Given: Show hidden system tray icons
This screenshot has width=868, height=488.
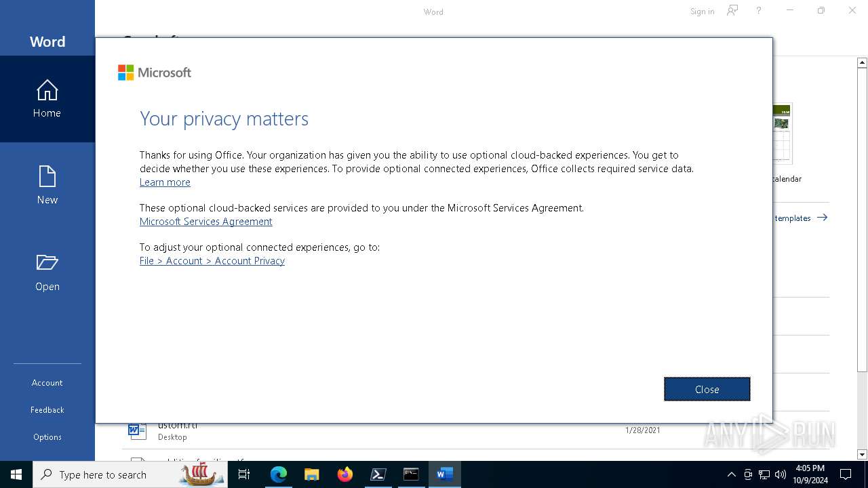Looking at the screenshot, I should point(731,474).
